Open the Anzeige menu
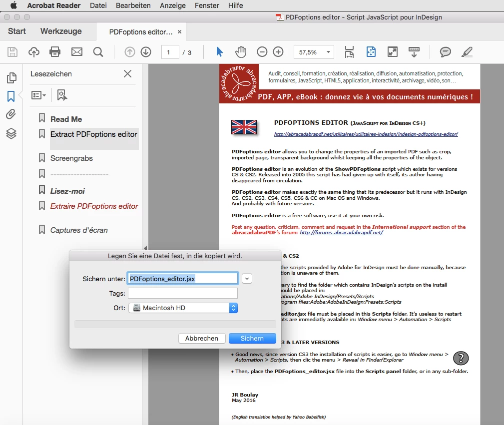This screenshot has width=504, height=425. click(173, 5)
